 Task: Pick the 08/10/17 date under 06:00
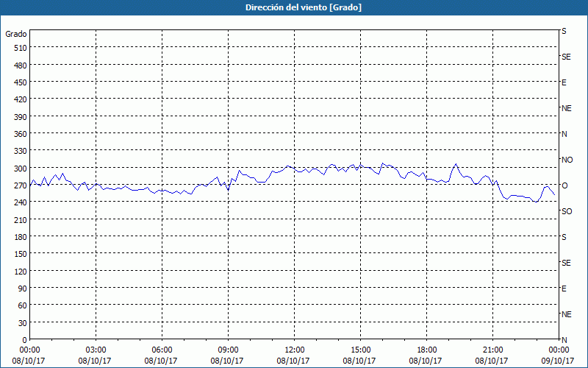(x=161, y=361)
